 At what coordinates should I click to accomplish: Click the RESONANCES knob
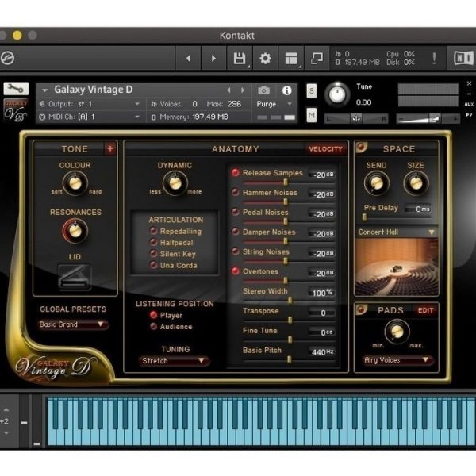click(x=75, y=231)
